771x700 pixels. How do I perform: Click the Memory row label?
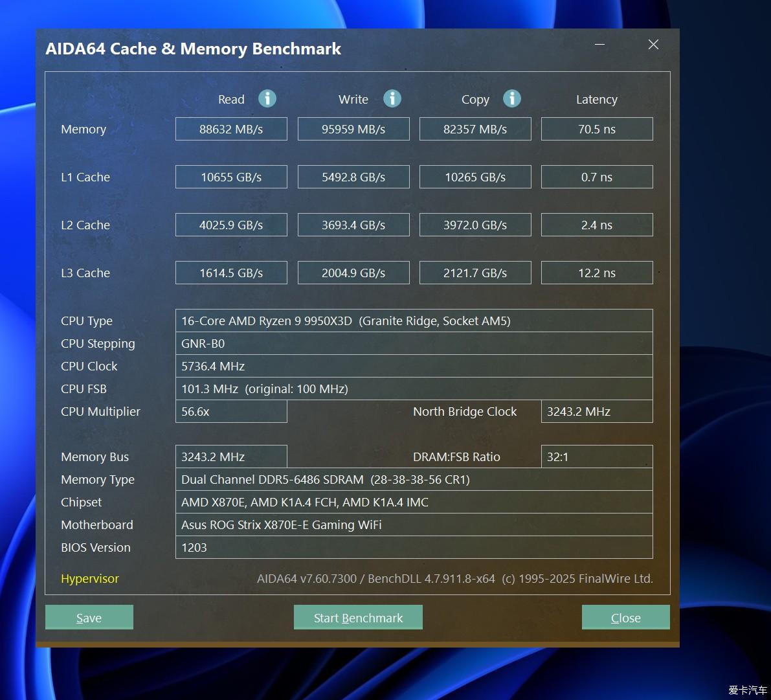(x=84, y=130)
